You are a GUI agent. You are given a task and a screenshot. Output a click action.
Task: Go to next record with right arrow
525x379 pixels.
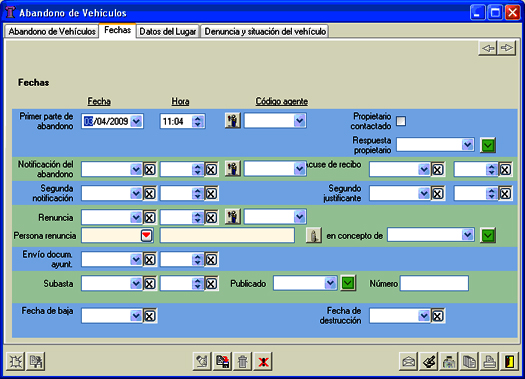click(507, 48)
